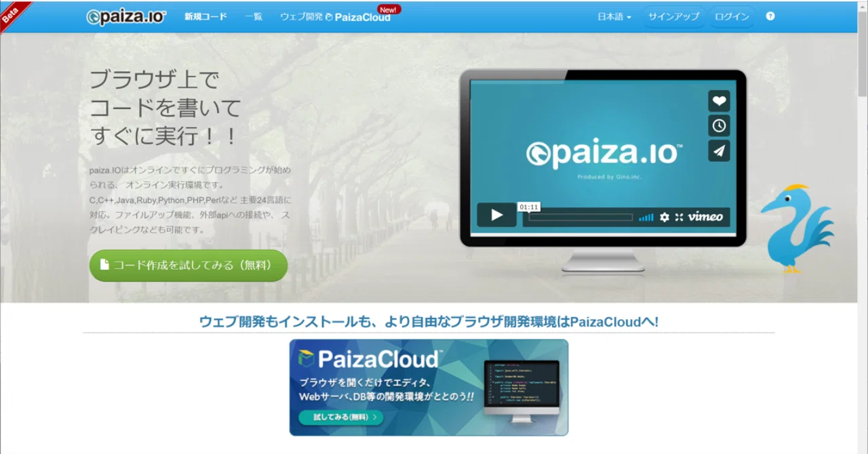
Task: Open the 日本語 language dropdown
Action: click(614, 16)
